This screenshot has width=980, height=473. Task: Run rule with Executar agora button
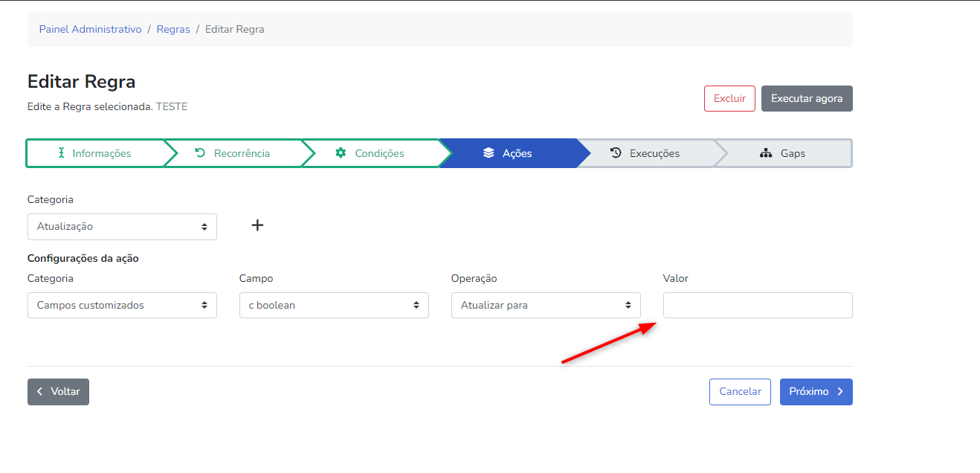[x=807, y=99]
